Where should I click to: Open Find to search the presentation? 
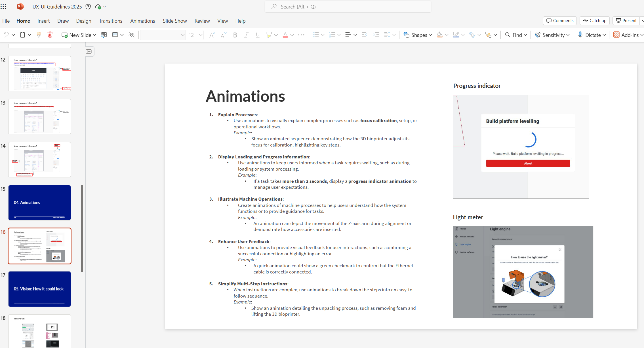tap(515, 35)
